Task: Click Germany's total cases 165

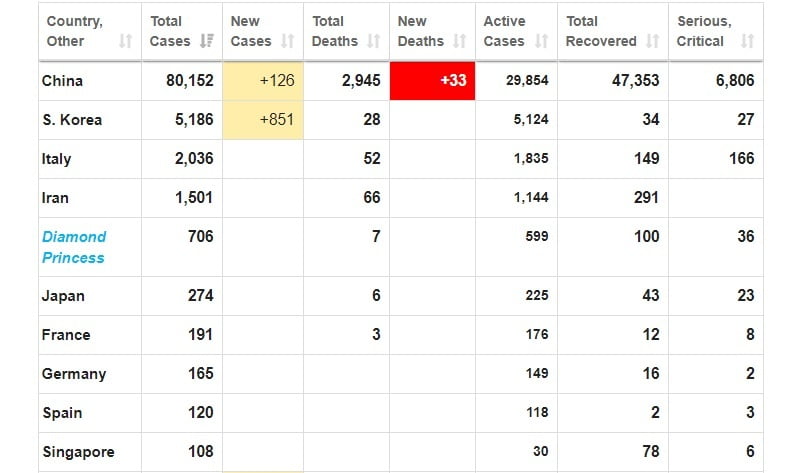Action: 201,374
